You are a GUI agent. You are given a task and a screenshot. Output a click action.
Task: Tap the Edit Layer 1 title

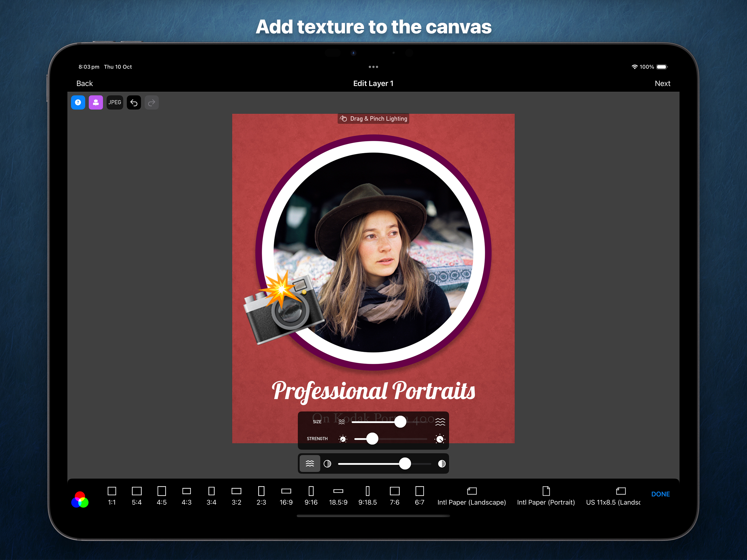click(373, 83)
